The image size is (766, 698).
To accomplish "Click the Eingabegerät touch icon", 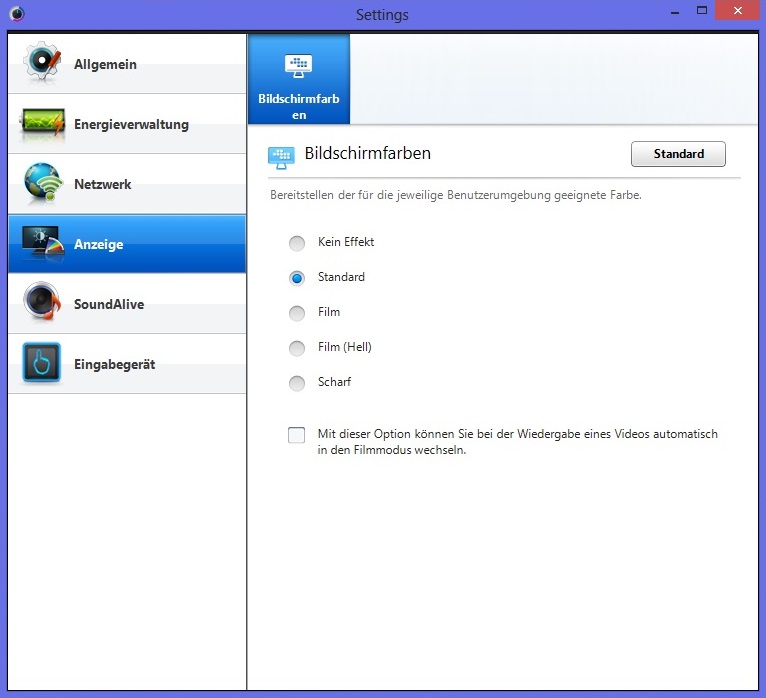I will [x=42, y=362].
